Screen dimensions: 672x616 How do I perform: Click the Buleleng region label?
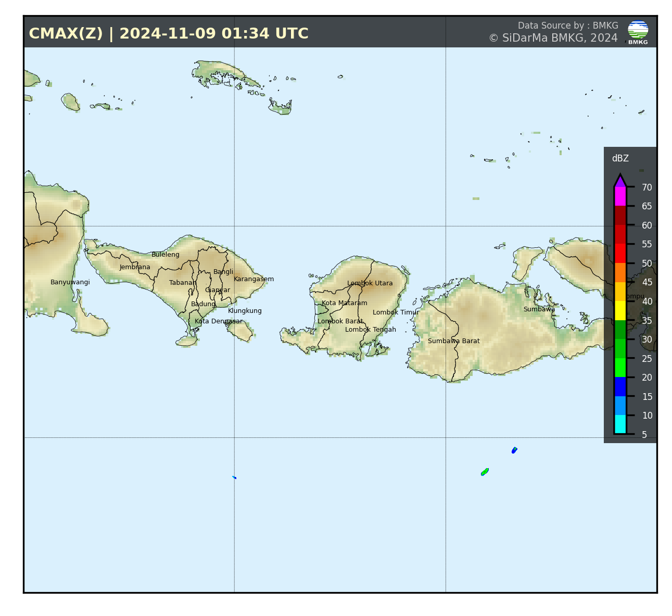pos(166,255)
